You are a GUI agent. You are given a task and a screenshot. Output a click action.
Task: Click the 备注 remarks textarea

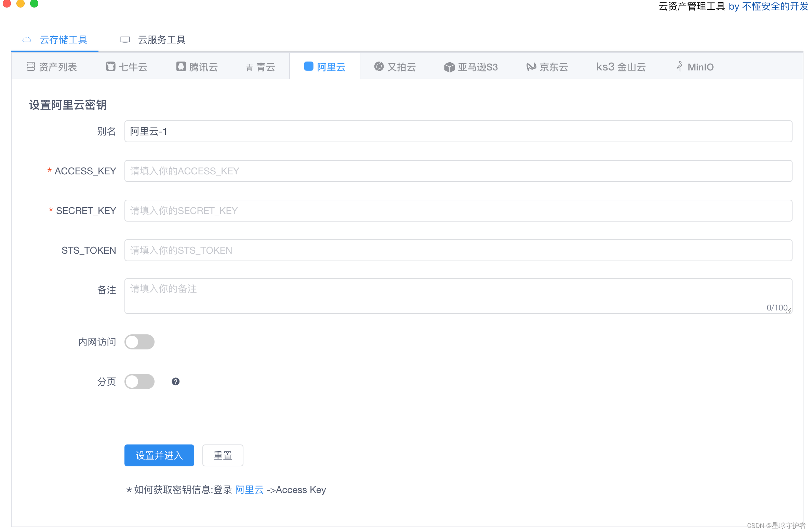pos(458,296)
